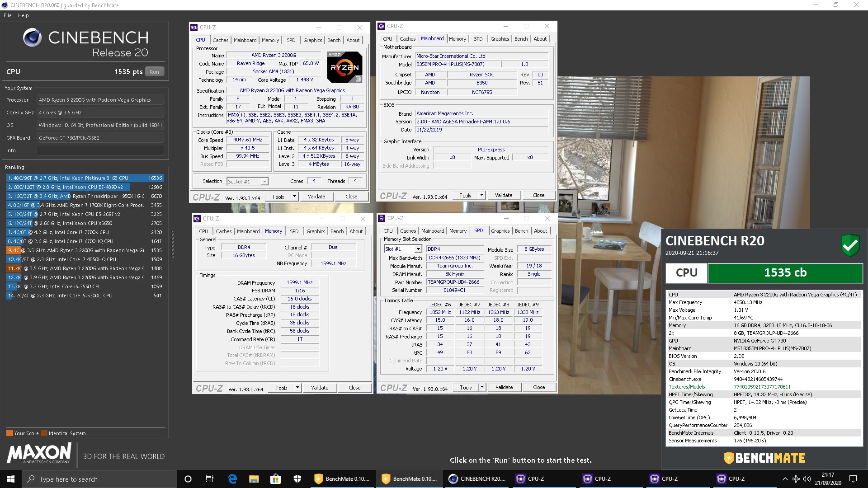Open the volume control in system tray
868x488 pixels.
point(807,479)
